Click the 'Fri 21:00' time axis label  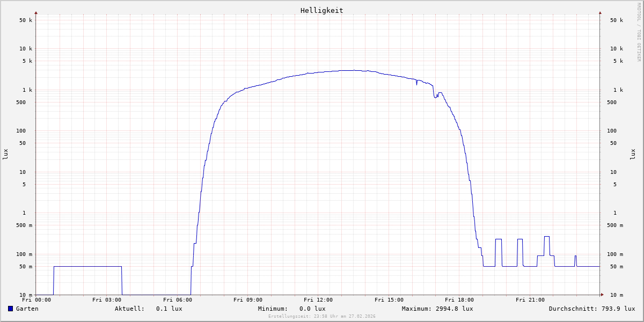click(530, 300)
